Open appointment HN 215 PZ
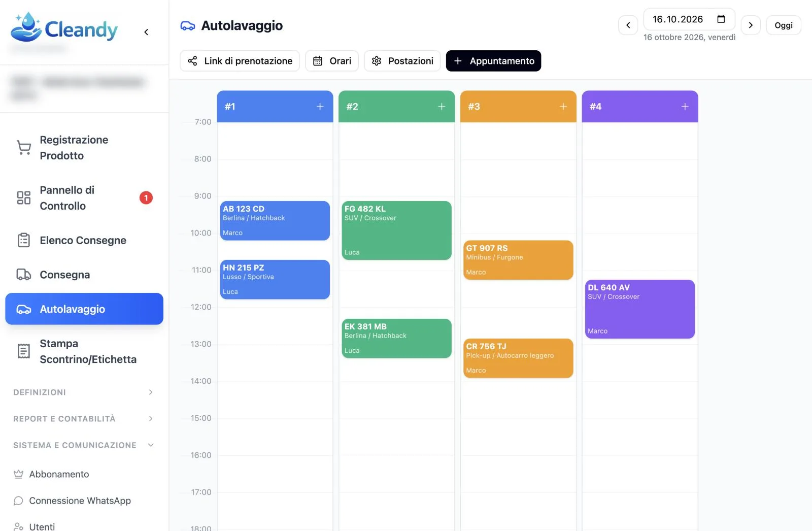This screenshot has height=531, width=812. pos(275,279)
